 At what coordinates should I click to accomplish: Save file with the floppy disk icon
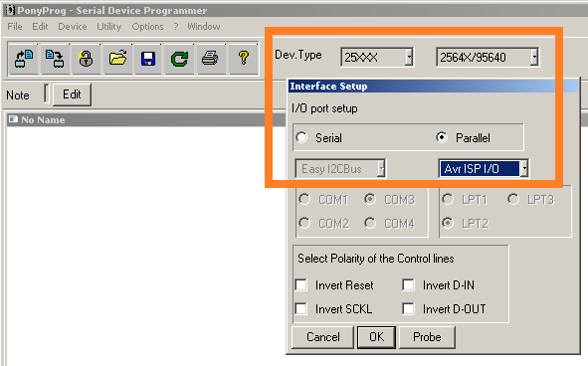tap(148, 59)
